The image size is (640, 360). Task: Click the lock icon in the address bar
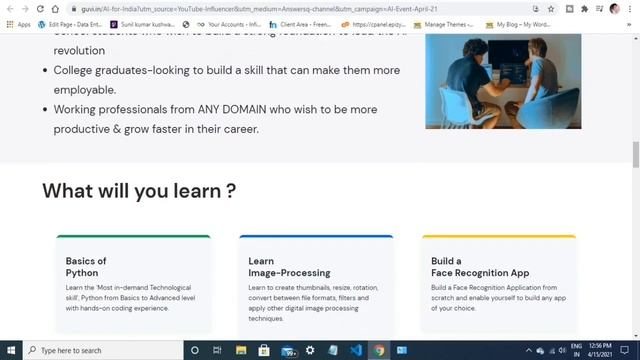[74, 9]
